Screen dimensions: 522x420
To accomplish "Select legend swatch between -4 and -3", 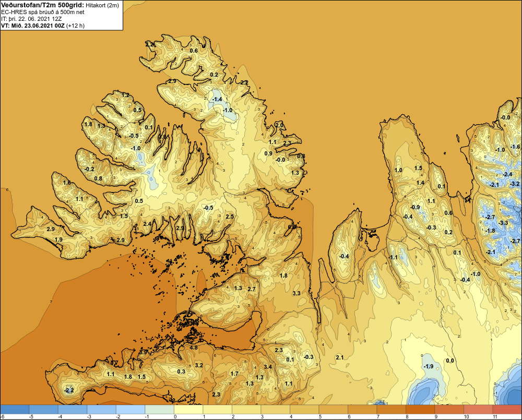I will 73,410.
